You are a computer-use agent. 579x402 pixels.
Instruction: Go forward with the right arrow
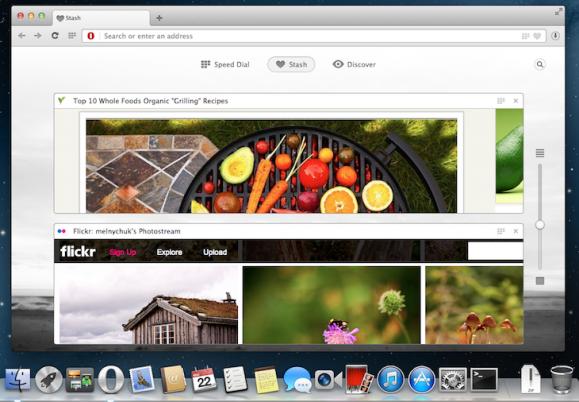(x=38, y=36)
